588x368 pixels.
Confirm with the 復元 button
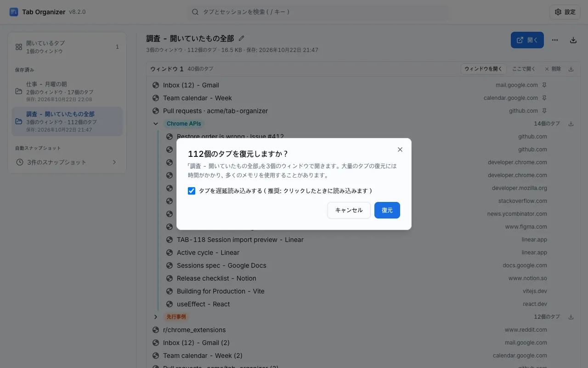387,210
